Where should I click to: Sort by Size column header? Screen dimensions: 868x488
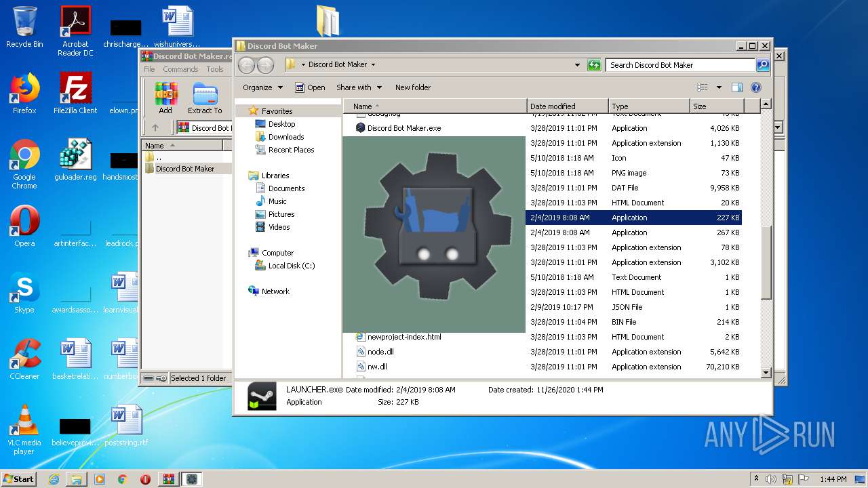click(716, 106)
